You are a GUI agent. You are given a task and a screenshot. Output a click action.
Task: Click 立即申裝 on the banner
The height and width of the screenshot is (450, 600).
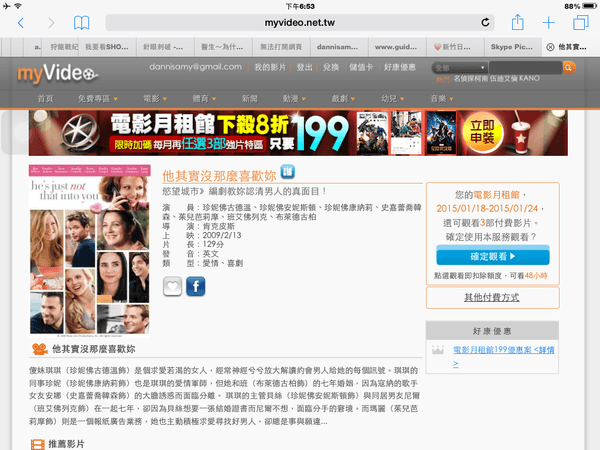482,132
